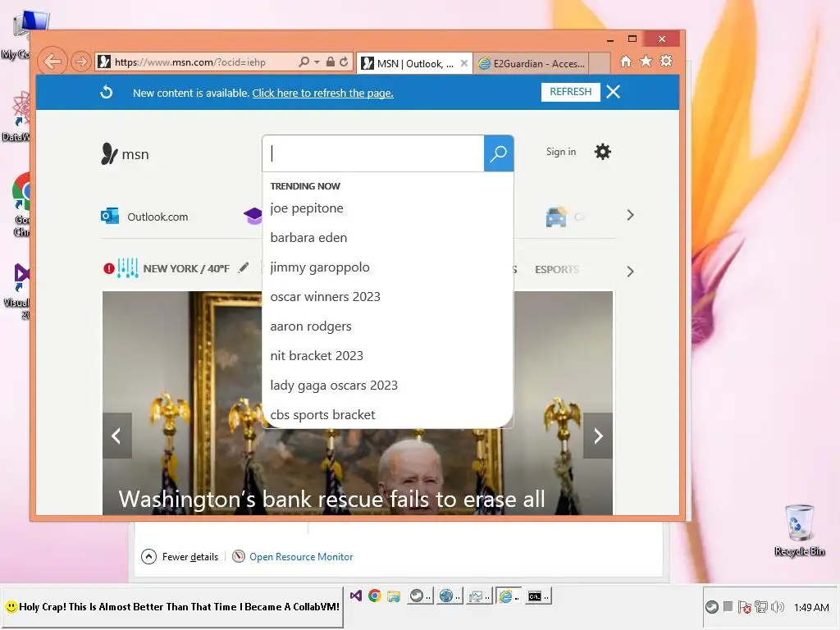
Task: Click the 1:49 AM clock
Action: pyautogui.click(x=811, y=607)
